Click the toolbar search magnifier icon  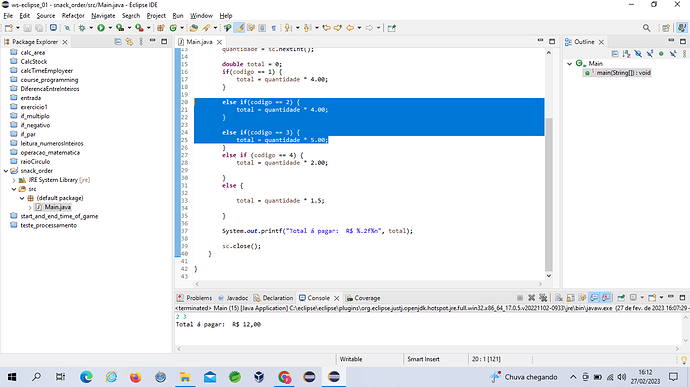tap(646, 28)
